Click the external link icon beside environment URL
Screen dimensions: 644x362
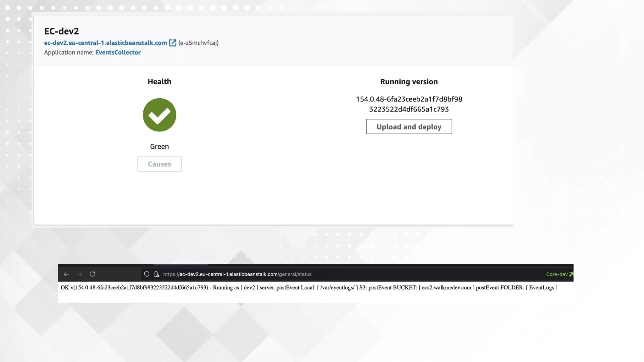pyautogui.click(x=173, y=43)
